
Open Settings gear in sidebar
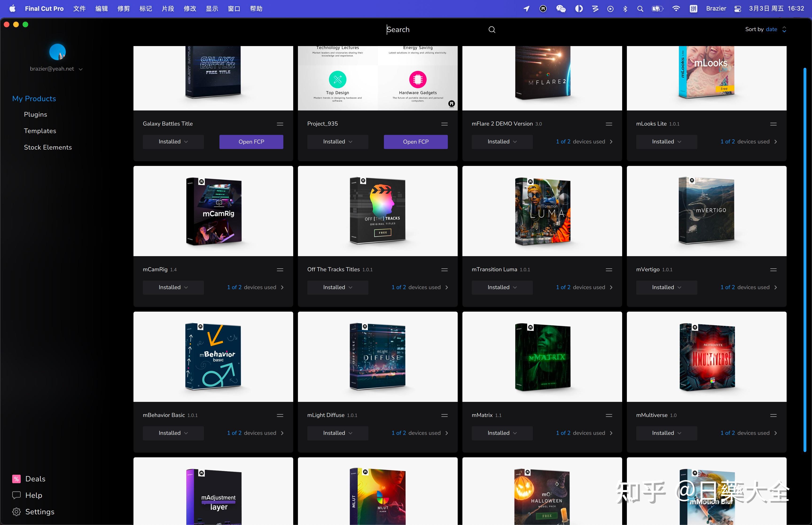[x=16, y=512]
